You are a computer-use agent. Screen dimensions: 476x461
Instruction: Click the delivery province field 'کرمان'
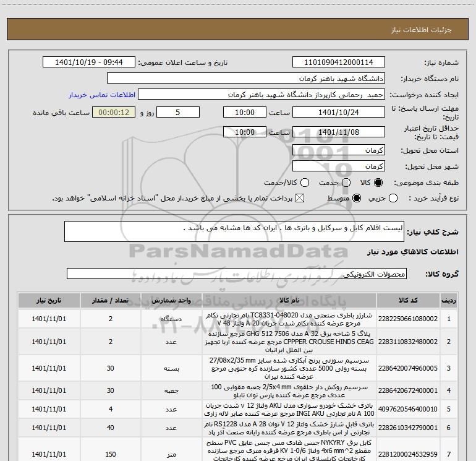[339, 150]
